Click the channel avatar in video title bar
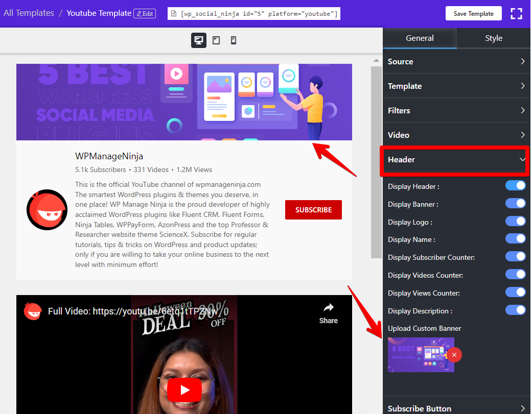 pos(33,311)
